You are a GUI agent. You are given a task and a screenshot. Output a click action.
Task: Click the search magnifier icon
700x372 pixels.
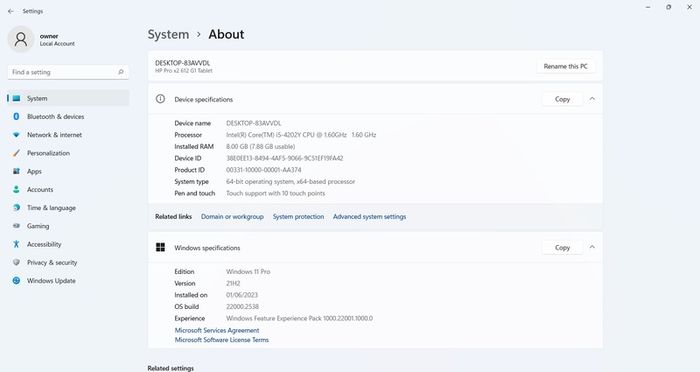tap(121, 72)
